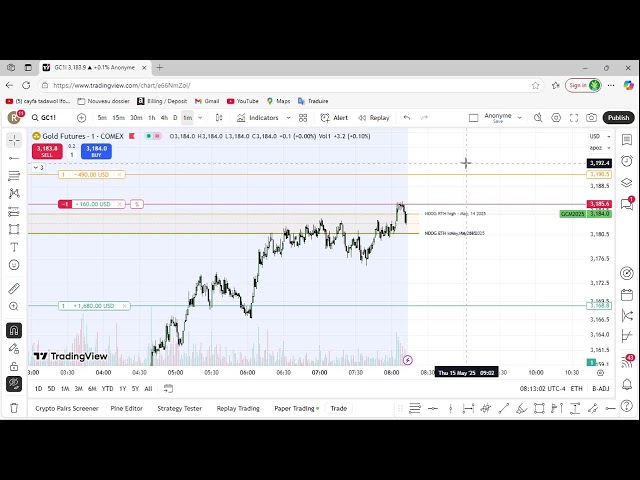Open the patterns drawing tools

click(x=14, y=193)
